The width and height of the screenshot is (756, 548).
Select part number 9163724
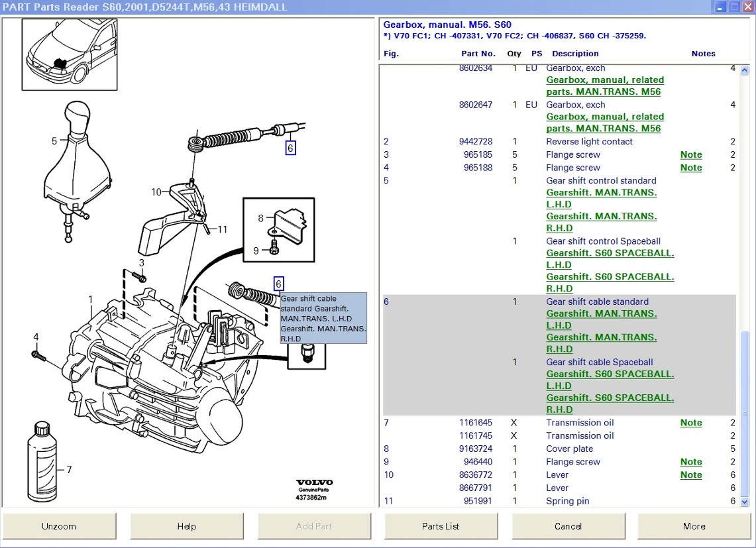click(475, 449)
